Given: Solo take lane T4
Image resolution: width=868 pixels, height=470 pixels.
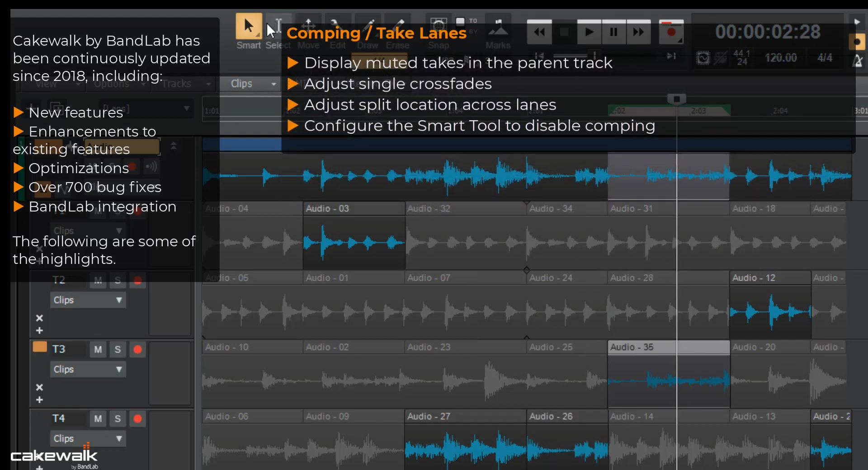Looking at the screenshot, I should pos(118,418).
